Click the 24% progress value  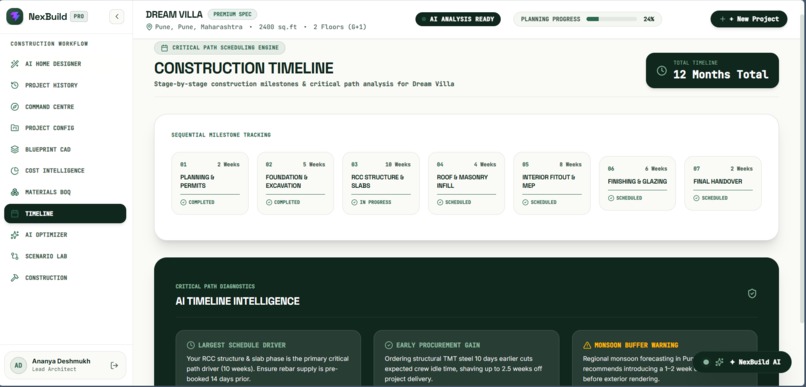(x=649, y=19)
